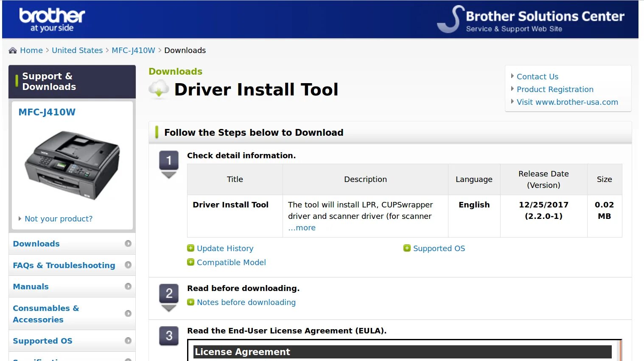This screenshot has height=361, width=644.
Task: Click the Not your product? link
Action: click(x=59, y=219)
